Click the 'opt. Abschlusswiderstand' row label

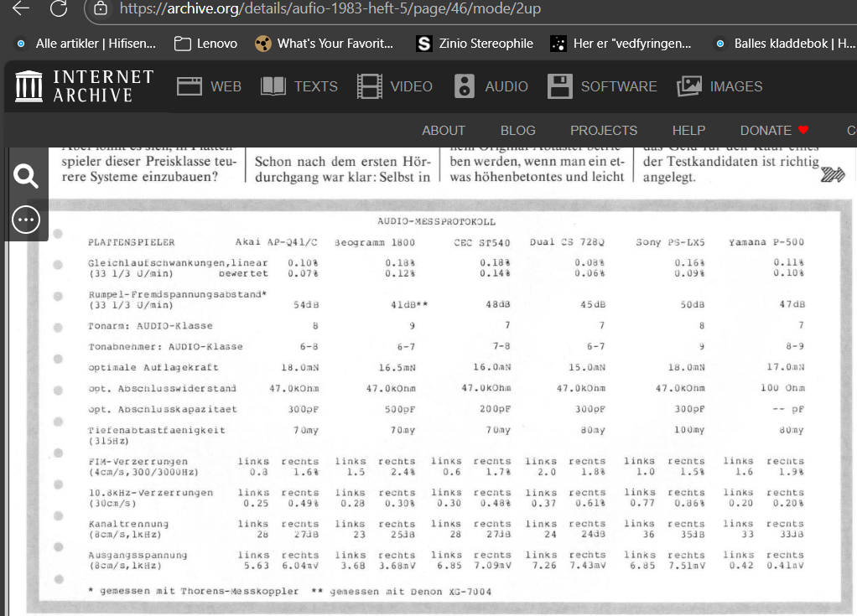click(163, 388)
